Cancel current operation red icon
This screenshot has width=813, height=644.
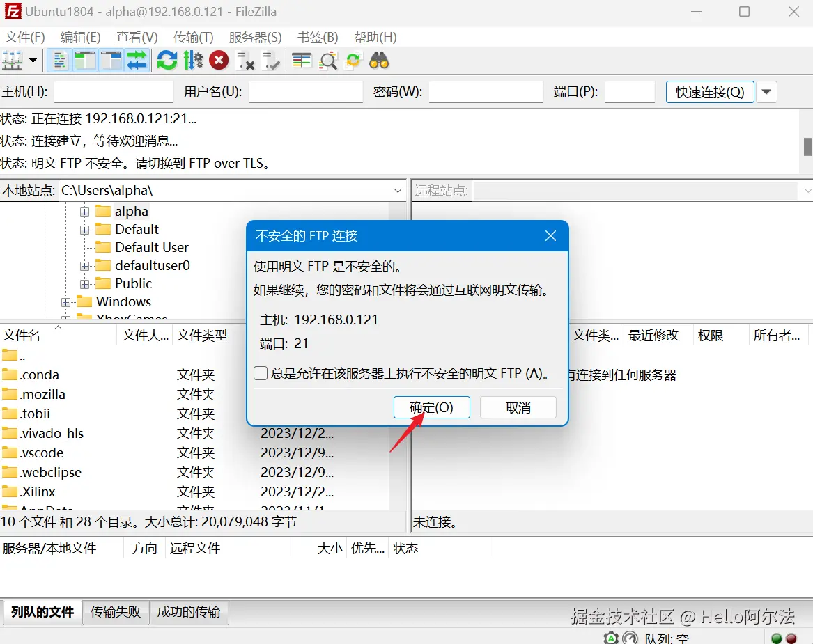tap(219, 61)
